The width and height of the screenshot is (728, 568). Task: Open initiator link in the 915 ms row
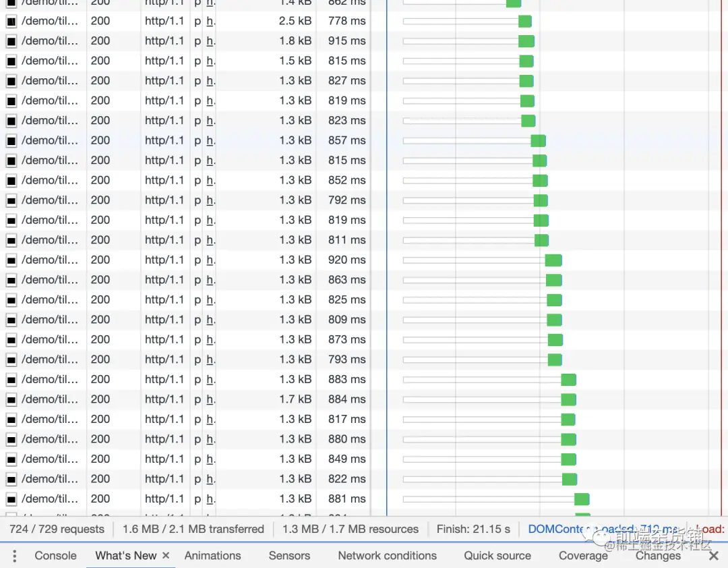pyautogui.click(x=210, y=41)
